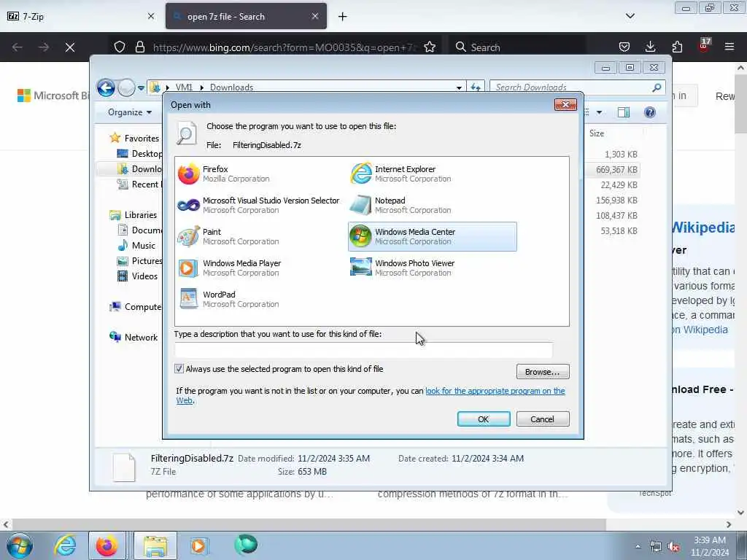Choose Microsoft Visual Studio Version Selector
The image size is (747, 560).
(261, 205)
